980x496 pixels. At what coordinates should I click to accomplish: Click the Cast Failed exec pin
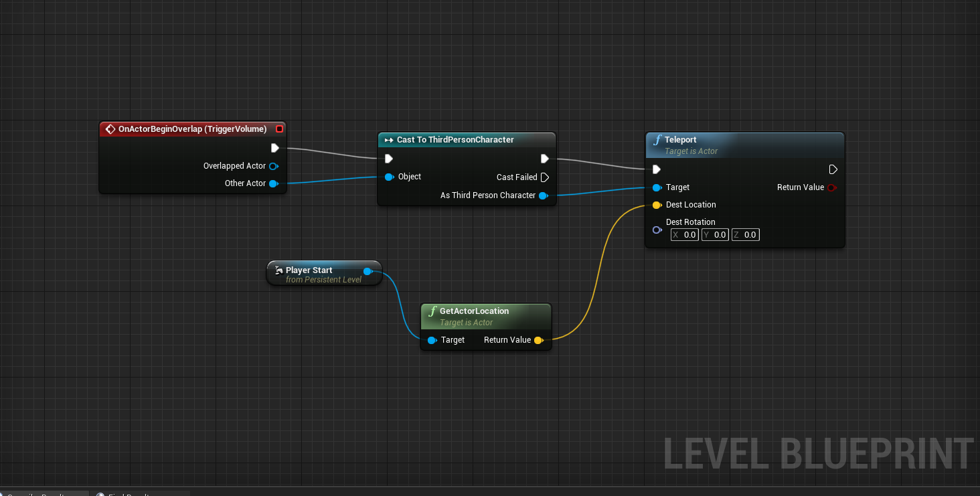coord(545,177)
